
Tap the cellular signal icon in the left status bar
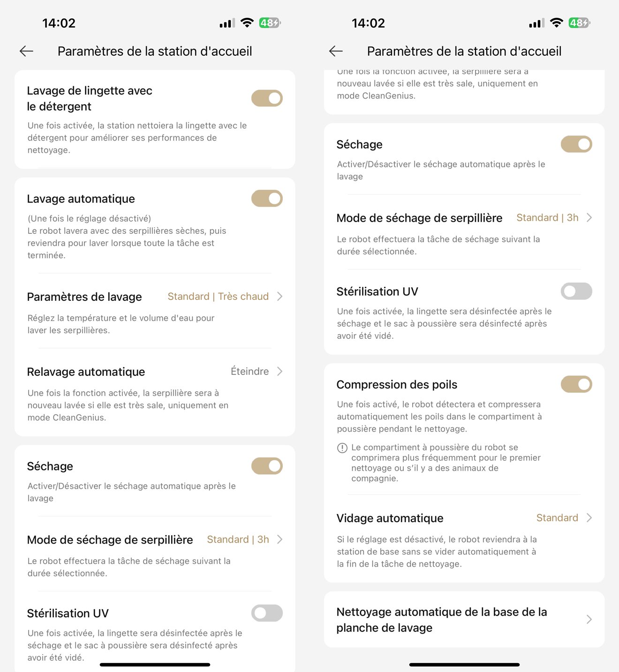tap(227, 23)
